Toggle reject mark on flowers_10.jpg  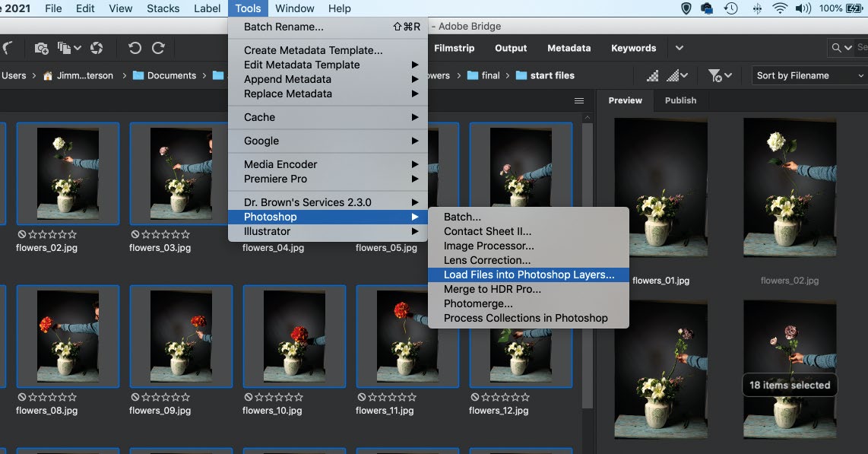click(x=249, y=397)
